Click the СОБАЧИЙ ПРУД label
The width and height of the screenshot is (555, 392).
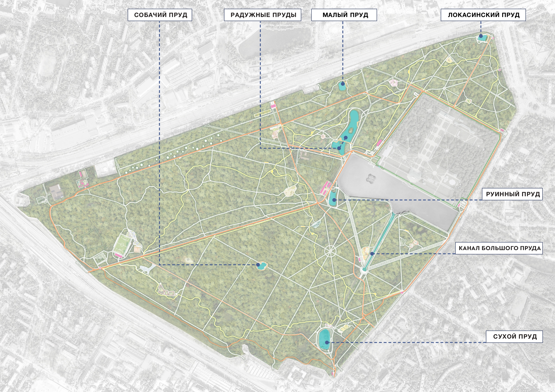tap(160, 15)
